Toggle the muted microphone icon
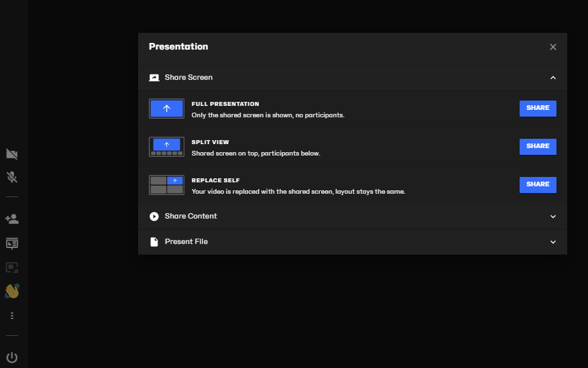 point(12,177)
